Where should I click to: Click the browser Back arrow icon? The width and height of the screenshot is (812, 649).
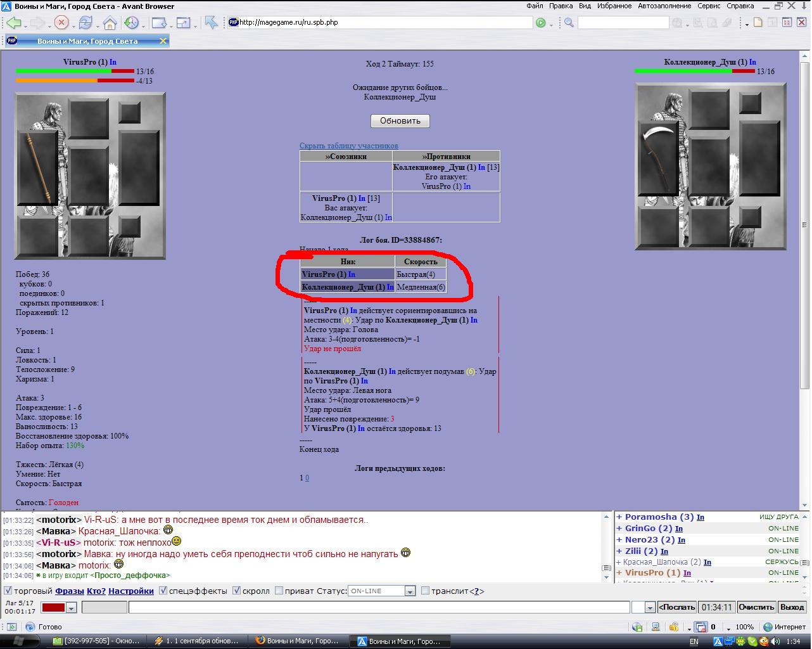pos(13,23)
